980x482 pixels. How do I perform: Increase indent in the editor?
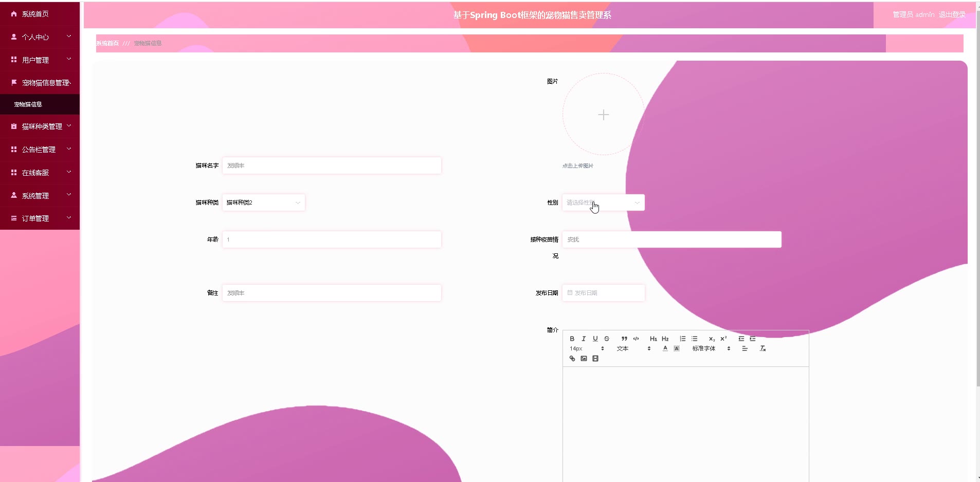753,339
